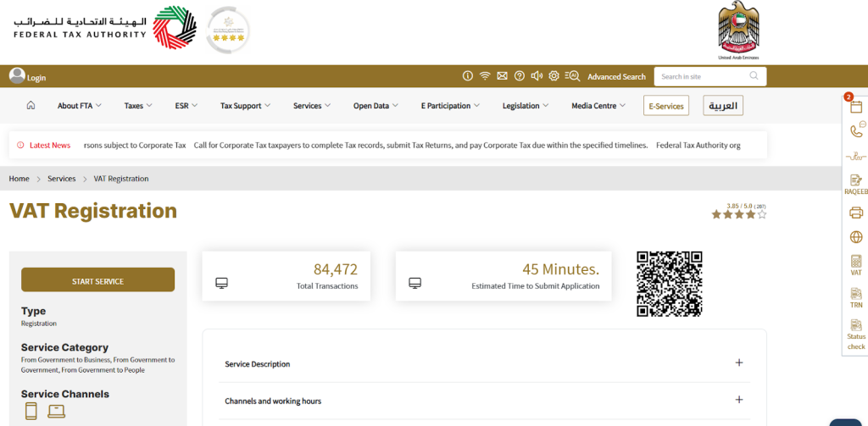Switch language to Arabic button

pyautogui.click(x=723, y=106)
